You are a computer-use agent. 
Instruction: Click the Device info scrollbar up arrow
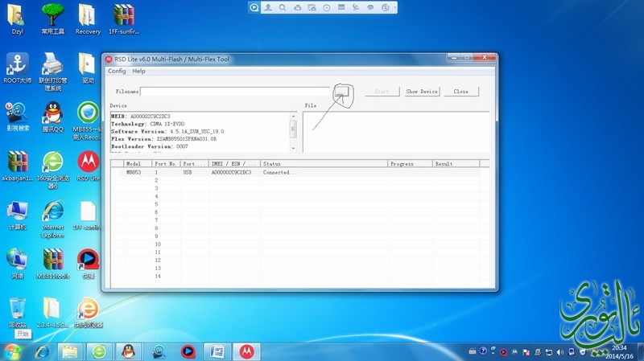pos(293,116)
